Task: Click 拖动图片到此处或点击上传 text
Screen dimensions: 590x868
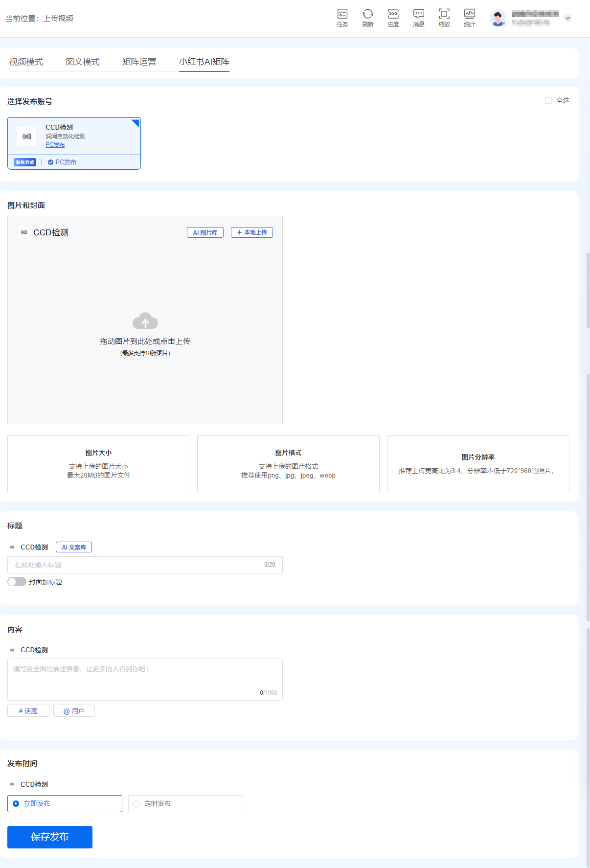Action: pyautogui.click(x=145, y=341)
